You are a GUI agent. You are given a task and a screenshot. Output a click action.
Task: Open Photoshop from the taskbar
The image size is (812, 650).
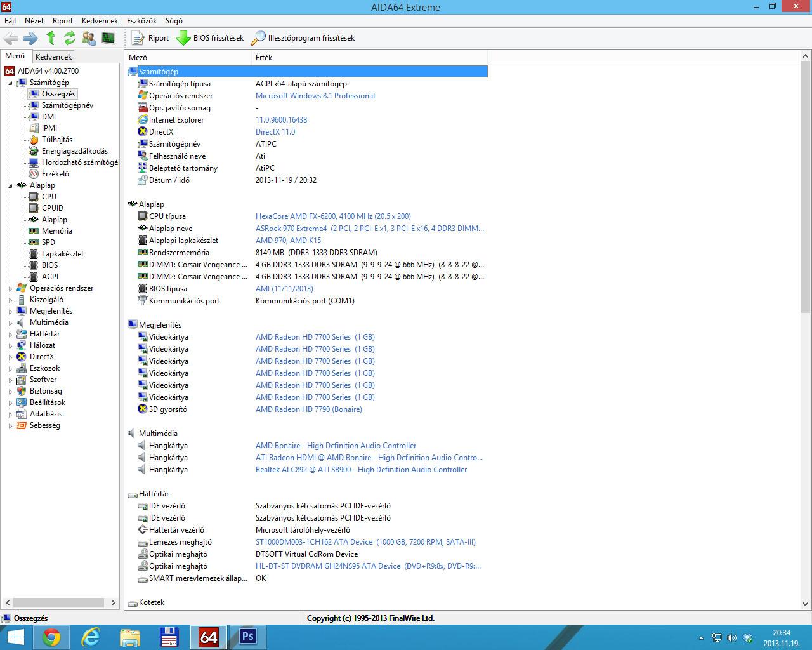(x=247, y=637)
